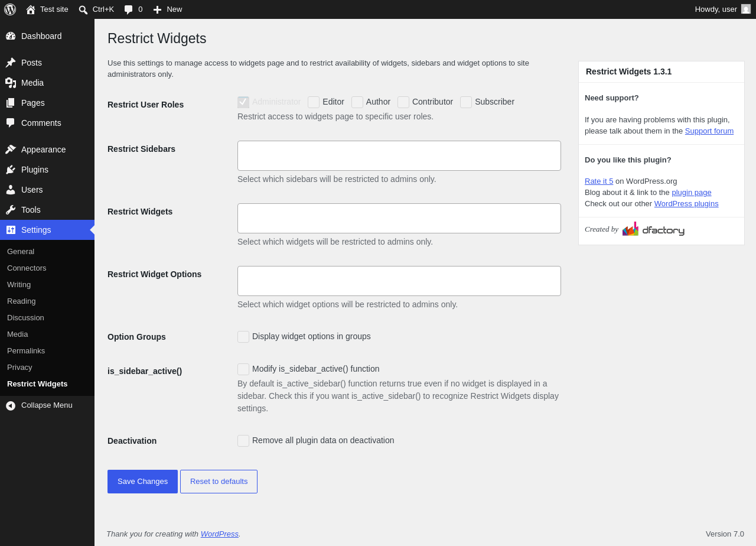Image resolution: width=756 pixels, height=546 pixels.
Task: Click the Save Changes button
Action: pyautogui.click(x=142, y=482)
